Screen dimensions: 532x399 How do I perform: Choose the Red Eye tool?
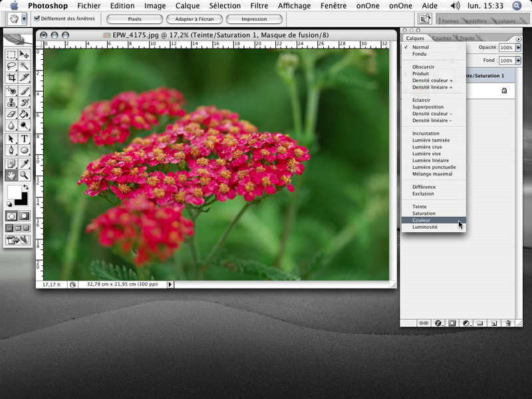11,91
